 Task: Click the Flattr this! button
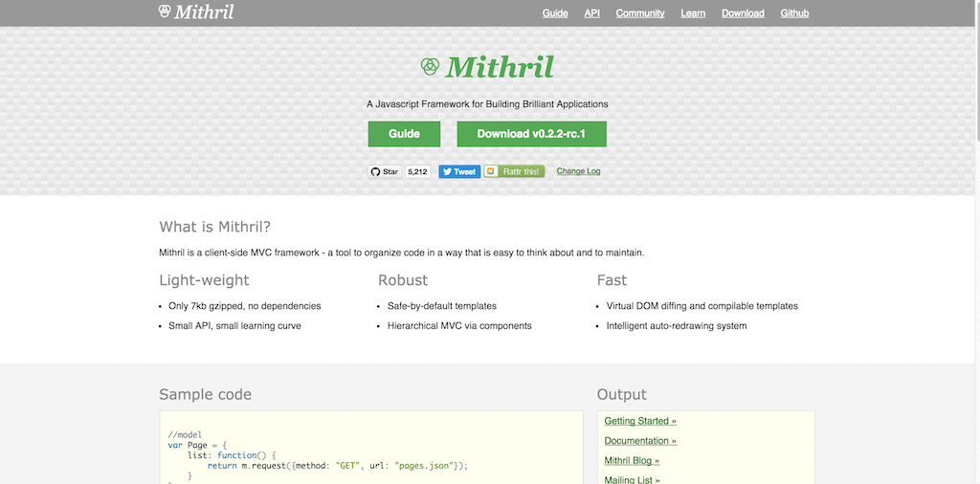pos(514,172)
